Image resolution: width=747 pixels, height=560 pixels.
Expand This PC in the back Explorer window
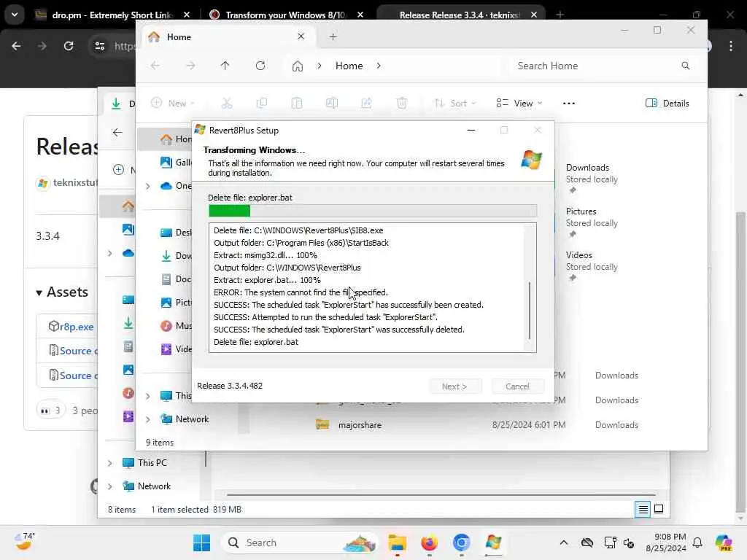click(x=109, y=463)
